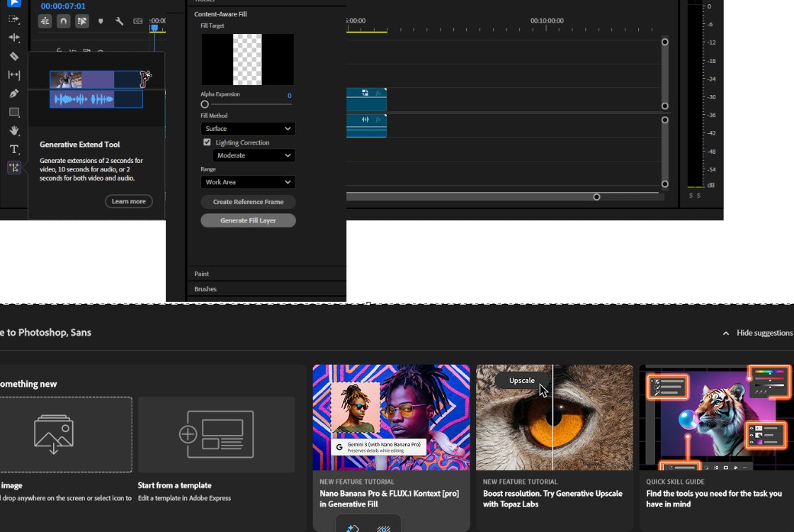Add a marker with the marker icon
The image size is (794, 532).
[101, 21]
